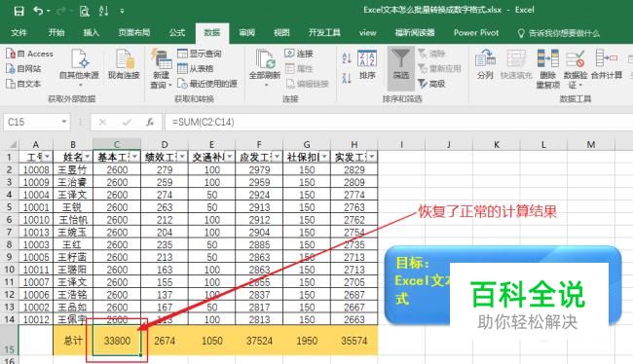Open filter dropdown for 实发工资 column
The height and width of the screenshot is (364, 633).
[x=372, y=157]
